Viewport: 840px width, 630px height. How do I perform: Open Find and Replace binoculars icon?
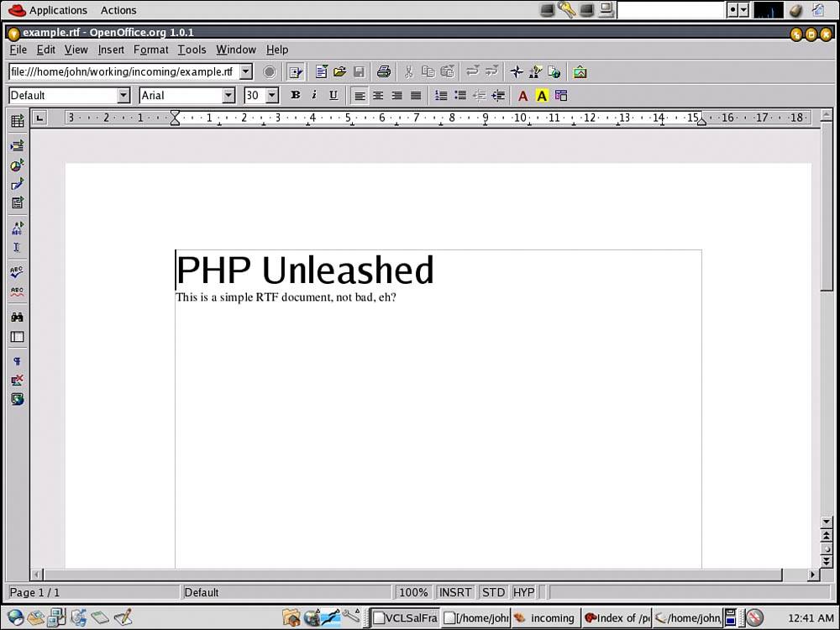pyautogui.click(x=17, y=318)
